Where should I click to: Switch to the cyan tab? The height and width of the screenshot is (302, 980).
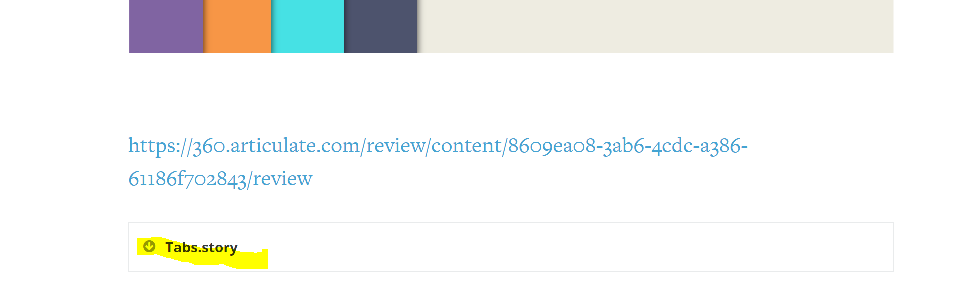(308, 26)
